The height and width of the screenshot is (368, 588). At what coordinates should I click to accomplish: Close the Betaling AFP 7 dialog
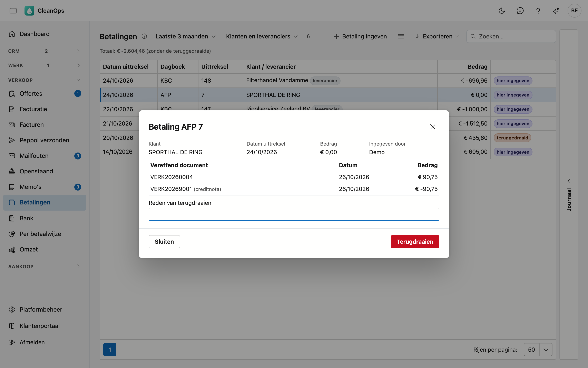(x=433, y=127)
